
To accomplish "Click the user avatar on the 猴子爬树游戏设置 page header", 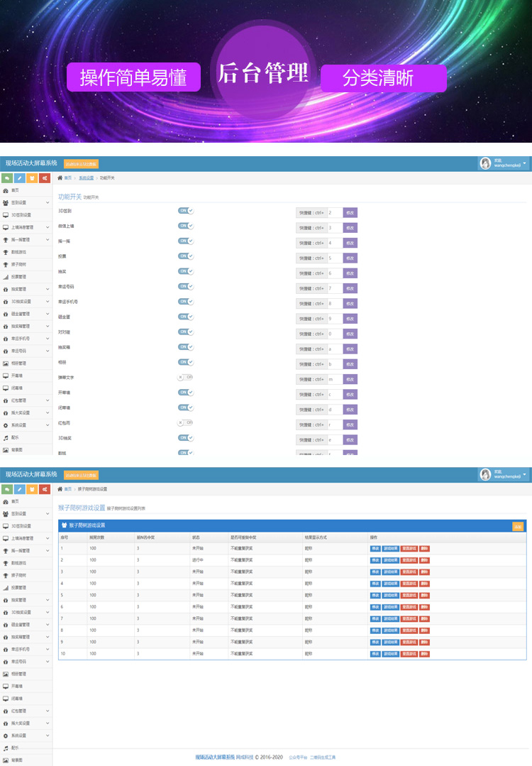I will (x=486, y=474).
